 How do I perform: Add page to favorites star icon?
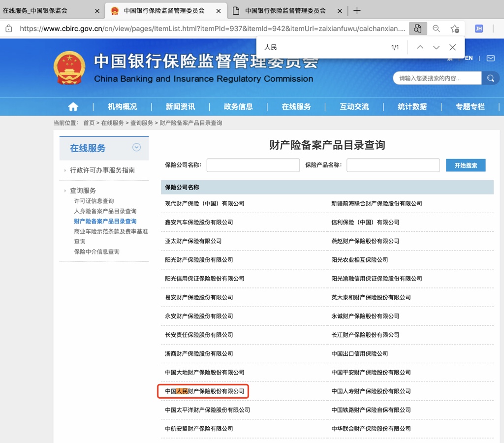tap(454, 29)
